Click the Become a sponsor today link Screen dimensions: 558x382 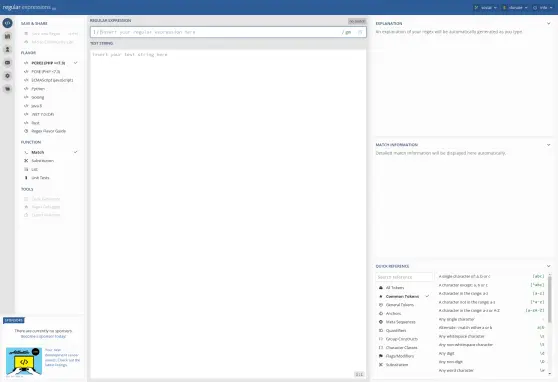click(x=43, y=336)
